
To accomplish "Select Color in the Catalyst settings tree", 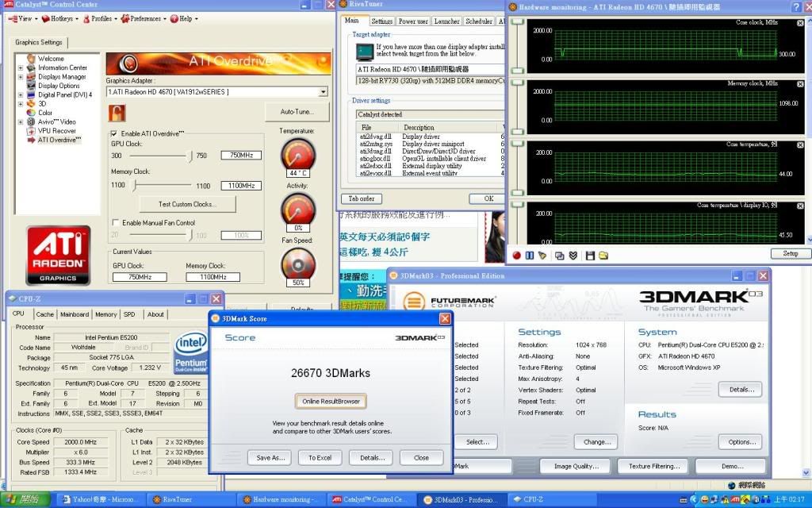I will (x=45, y=113).
